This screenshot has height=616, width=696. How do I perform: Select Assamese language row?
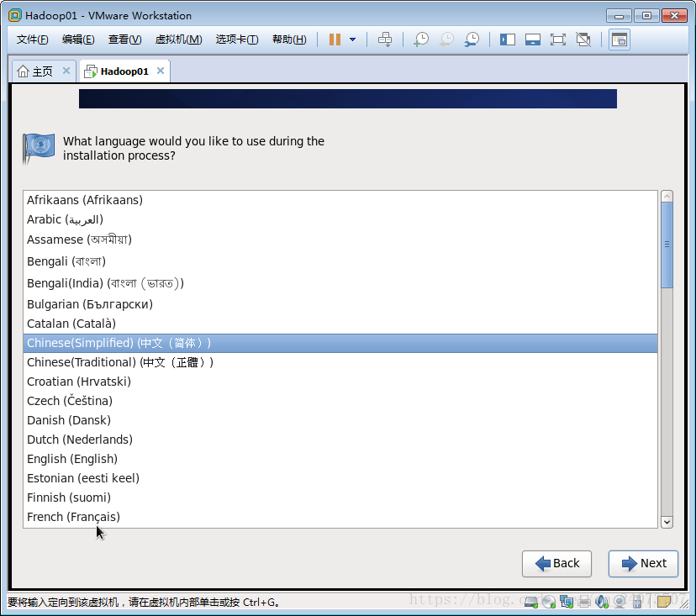point(340,240)
